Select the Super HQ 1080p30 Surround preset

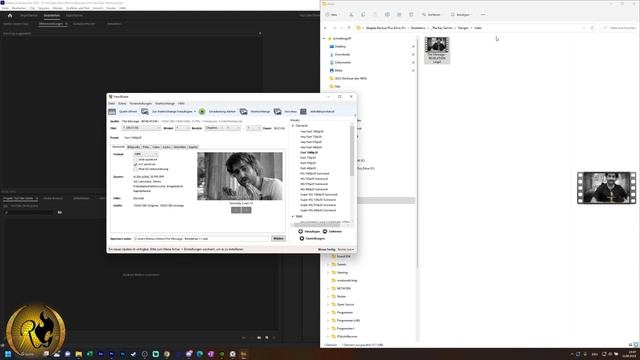coord(319,195)
